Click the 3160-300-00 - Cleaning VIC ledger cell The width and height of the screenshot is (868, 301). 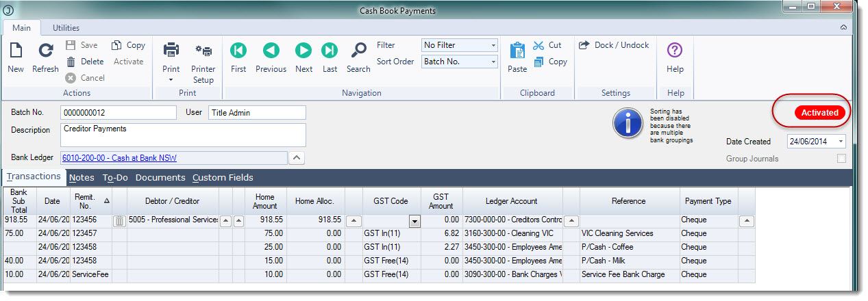tap(512, 233)
